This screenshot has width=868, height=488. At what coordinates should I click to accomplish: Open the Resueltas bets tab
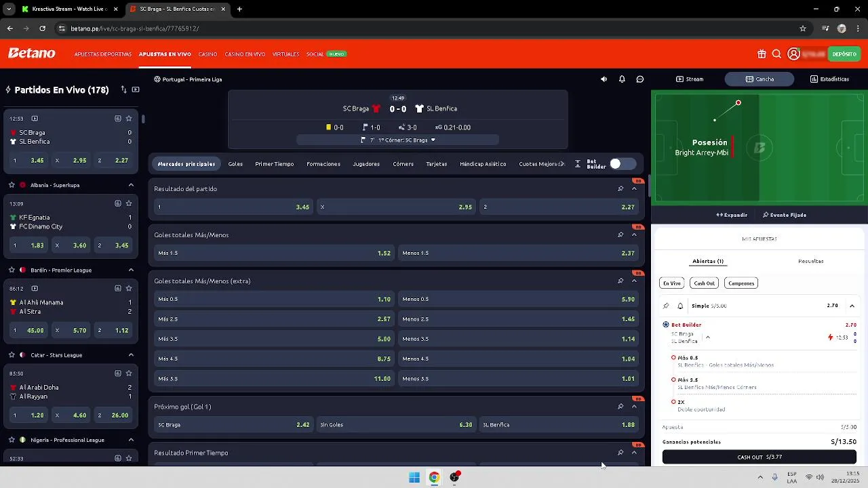pyautogui.click(x=810, y=261)
